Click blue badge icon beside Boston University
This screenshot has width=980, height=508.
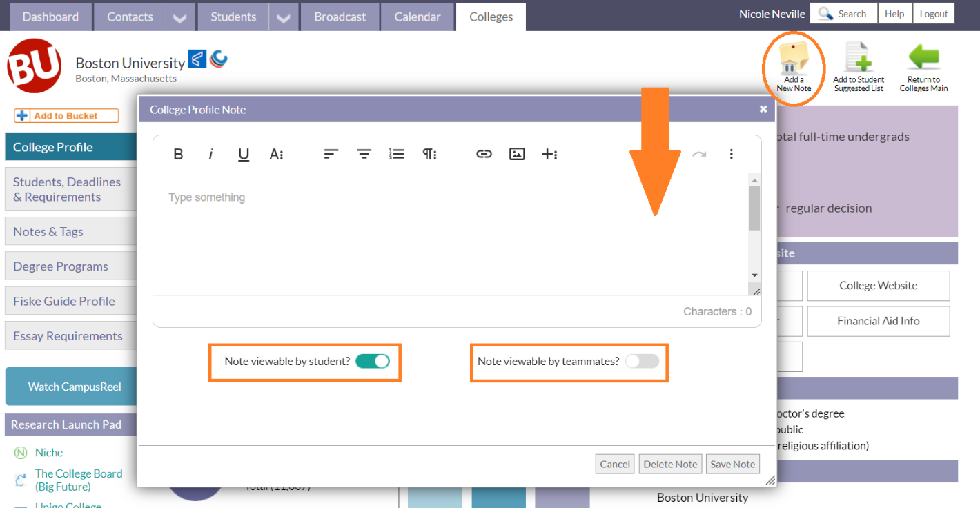[x=197, y=60]
